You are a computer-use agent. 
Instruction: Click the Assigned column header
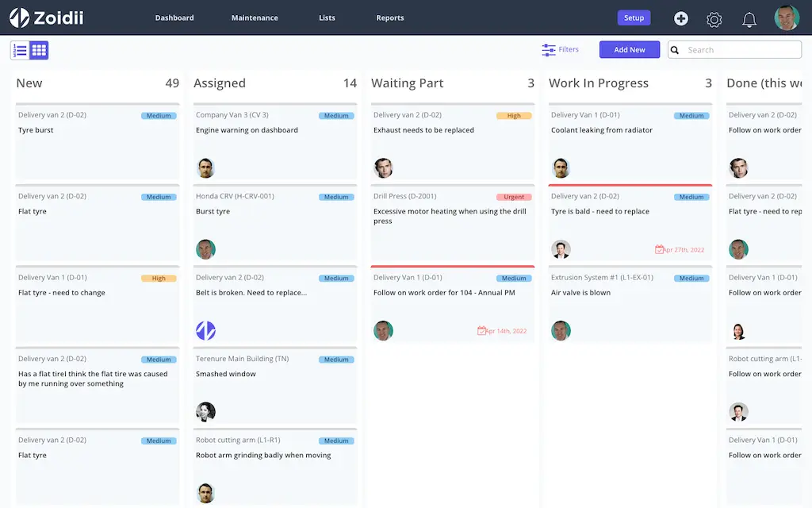click(220, 83)
